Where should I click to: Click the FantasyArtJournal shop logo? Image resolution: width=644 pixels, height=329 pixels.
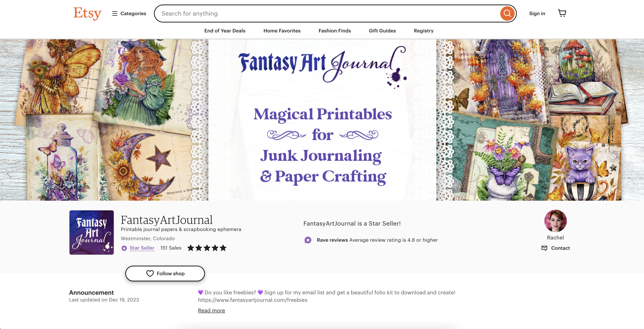point(91,232)
